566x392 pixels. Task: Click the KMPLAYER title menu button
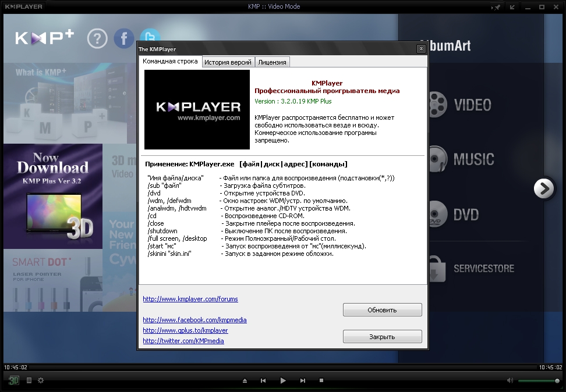pyautogui.click(x=23, y=6)
